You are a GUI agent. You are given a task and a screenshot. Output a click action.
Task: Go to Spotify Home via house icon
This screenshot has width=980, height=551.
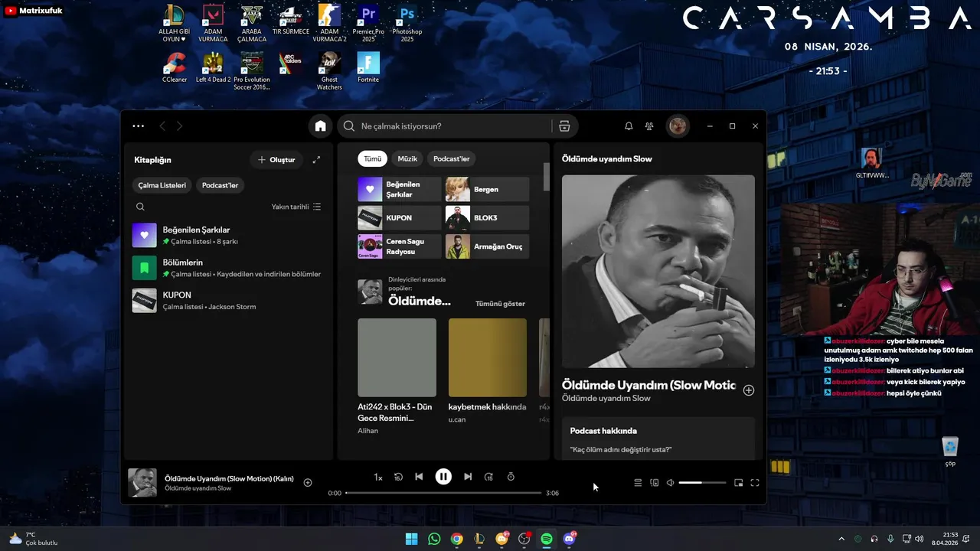point(320,126)
